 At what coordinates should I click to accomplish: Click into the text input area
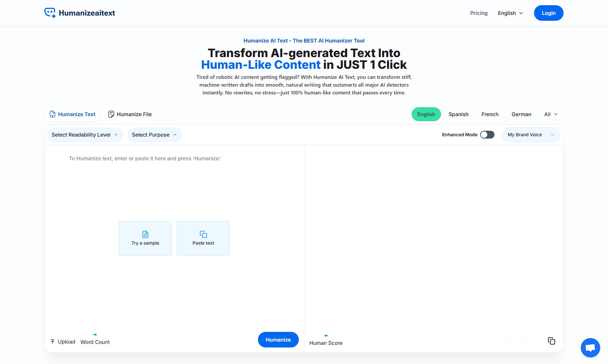(174, 188)
